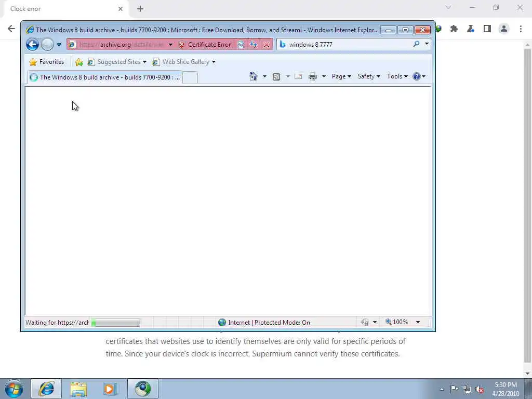Toggle Supermium side panel icon

(487, 29)
